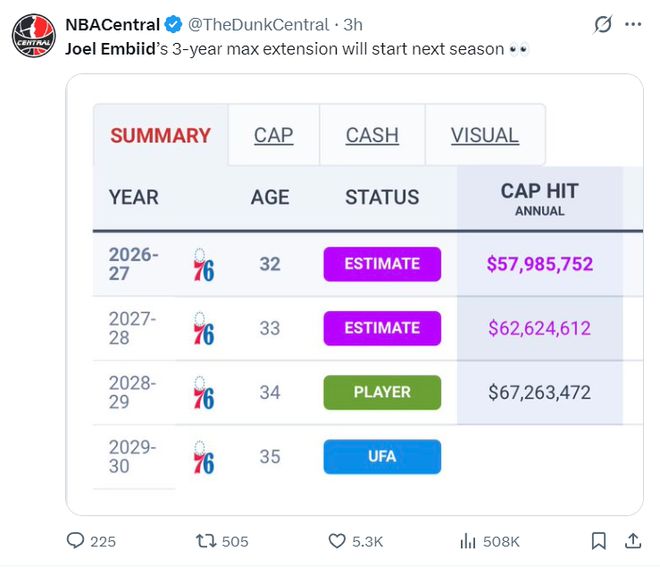Reply using the comment bubble icon
Viewport: 660px width, 568px height.
click(75, 541)
